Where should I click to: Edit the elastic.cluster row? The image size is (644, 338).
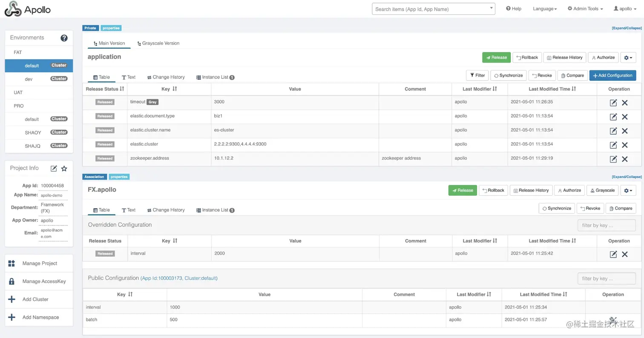[x=613, y=145]
